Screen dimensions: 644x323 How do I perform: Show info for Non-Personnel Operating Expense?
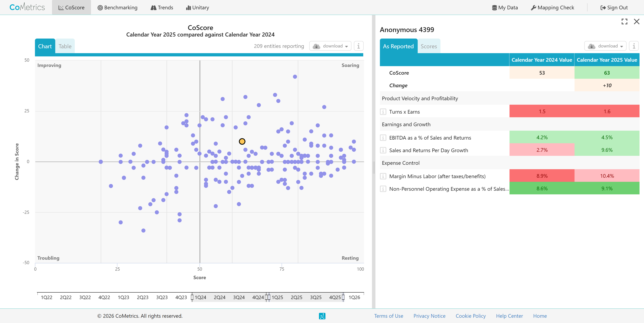[383, 188]
